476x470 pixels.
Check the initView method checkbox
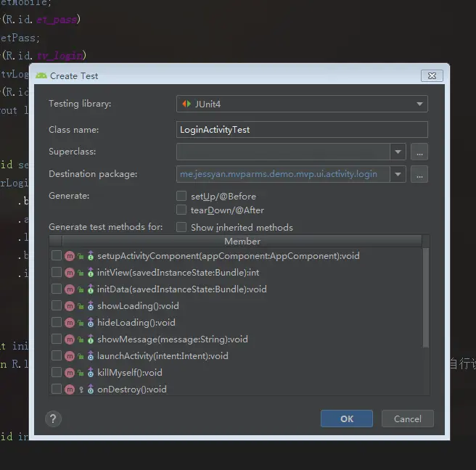point(57,273)
